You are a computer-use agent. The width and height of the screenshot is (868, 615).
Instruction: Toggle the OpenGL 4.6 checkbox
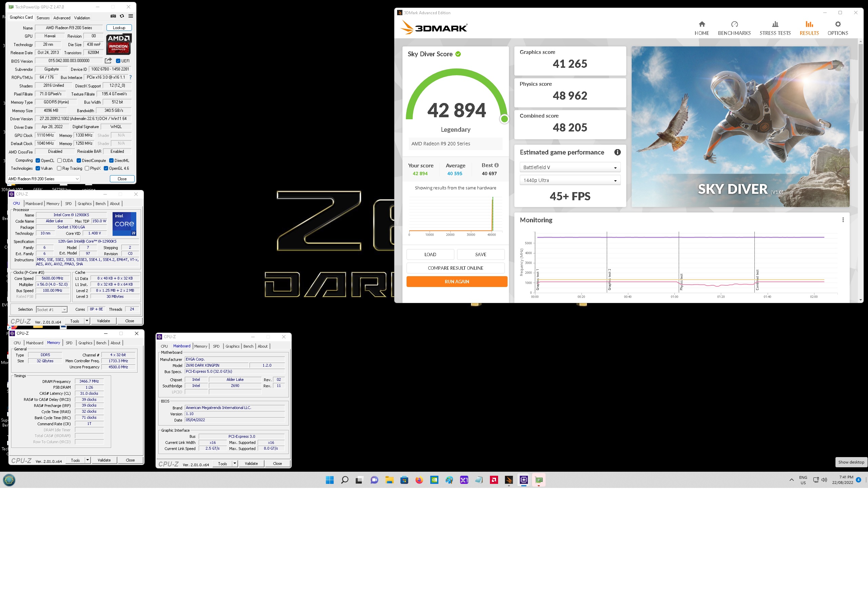[106, 168]
